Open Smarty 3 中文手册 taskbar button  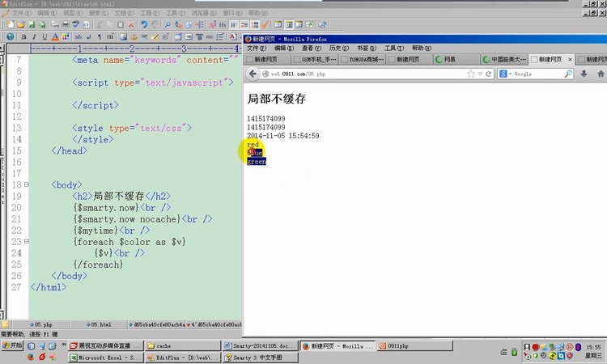coord(261,358)
